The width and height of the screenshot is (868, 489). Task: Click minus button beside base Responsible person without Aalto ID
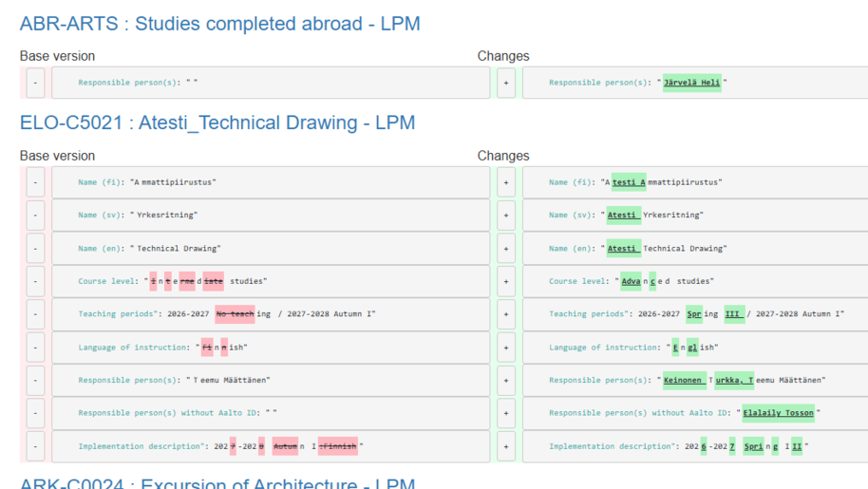pyautogui.click(x=35, y=413)
